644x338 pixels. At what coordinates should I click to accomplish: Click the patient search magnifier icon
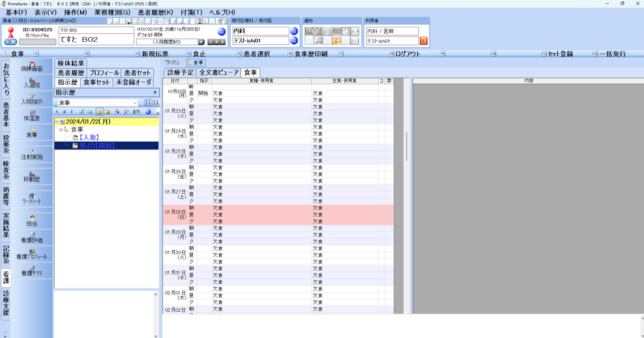click(x=222, y=32)
